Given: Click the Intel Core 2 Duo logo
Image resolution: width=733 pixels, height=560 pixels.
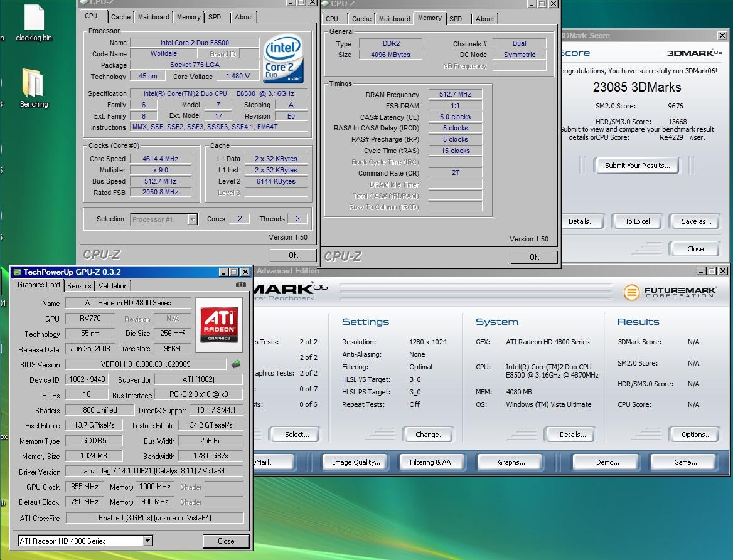Looking at the screenshot, I should pyautogui.click(x=283, y=58).
